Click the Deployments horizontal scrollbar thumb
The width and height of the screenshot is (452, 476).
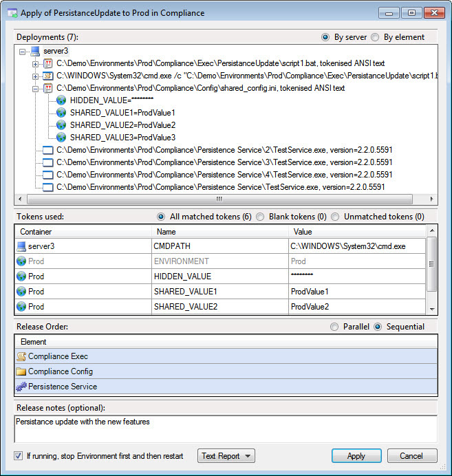(x=219, y=199)
